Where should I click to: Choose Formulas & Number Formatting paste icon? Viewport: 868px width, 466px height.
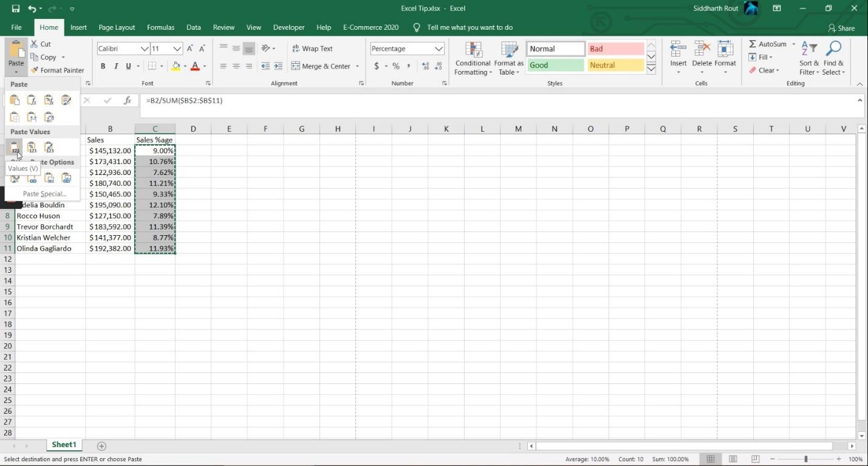pyautogui.click(x=49, y=100)
